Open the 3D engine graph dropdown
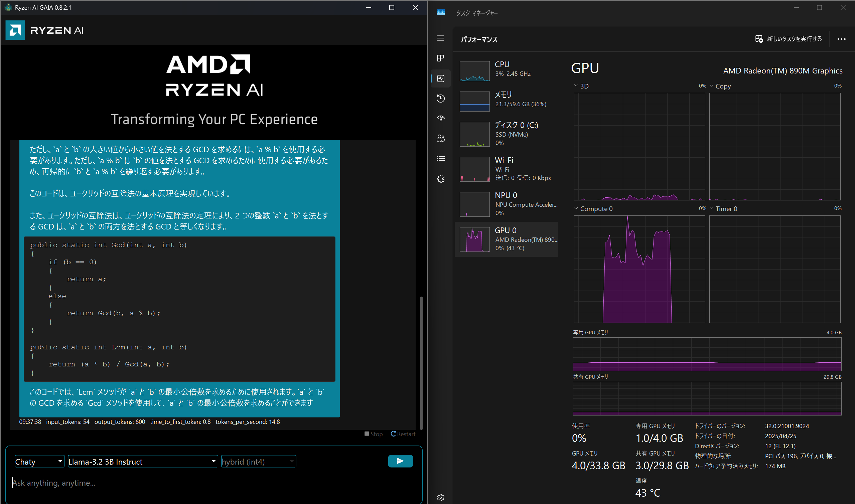The image size is (855, 504). click(576, 86)
